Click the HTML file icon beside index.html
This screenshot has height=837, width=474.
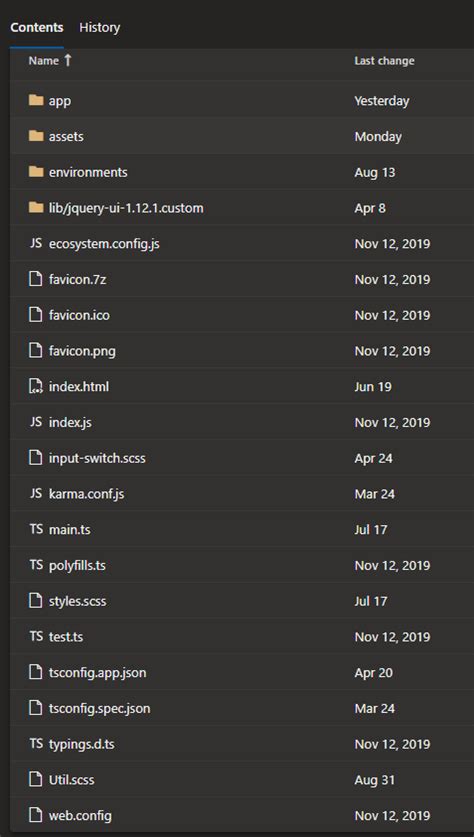(x=36, y=386)
